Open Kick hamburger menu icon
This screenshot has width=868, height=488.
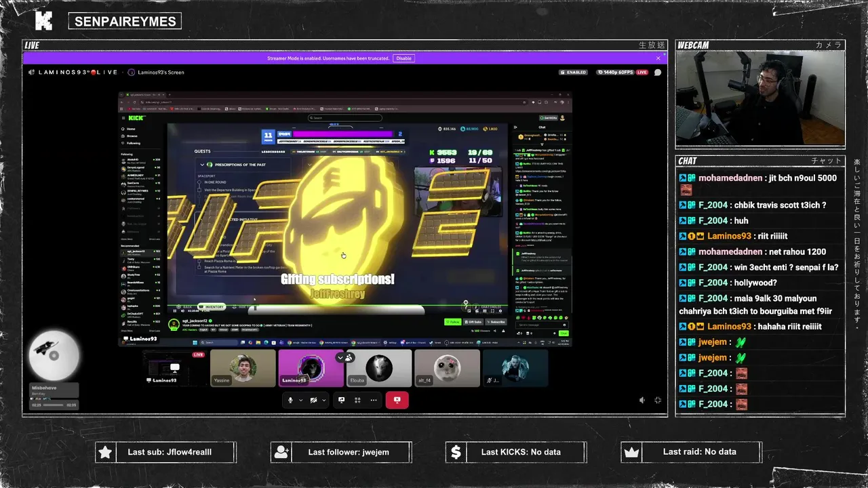(123, 118)
